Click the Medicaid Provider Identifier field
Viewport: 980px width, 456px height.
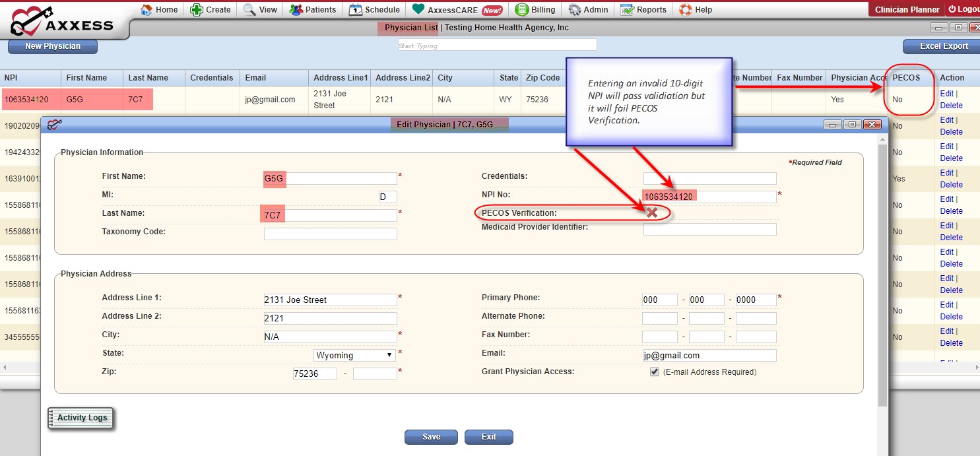tap(709, 229)
